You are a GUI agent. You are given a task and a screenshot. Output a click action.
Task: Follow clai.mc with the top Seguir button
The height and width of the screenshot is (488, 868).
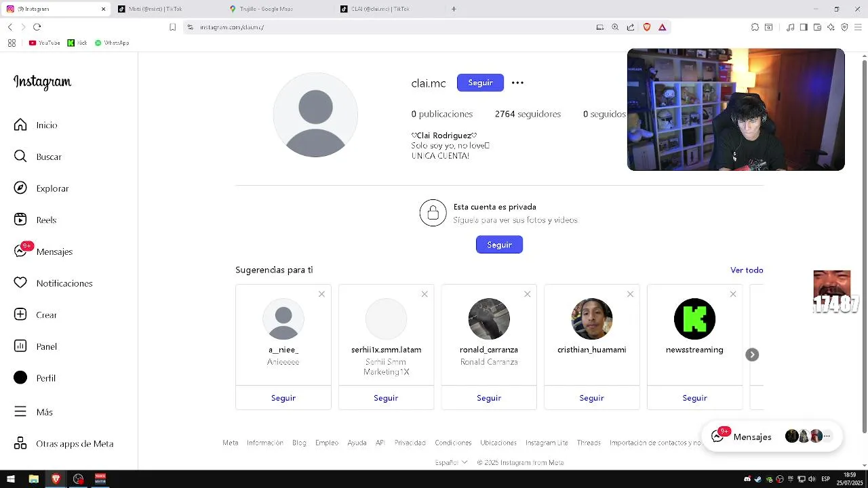[480, 83]
